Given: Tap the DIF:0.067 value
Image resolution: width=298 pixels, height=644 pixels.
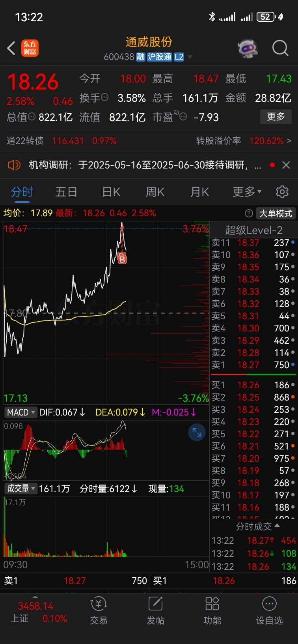Looking at the screenshot, I should point(62,412).
